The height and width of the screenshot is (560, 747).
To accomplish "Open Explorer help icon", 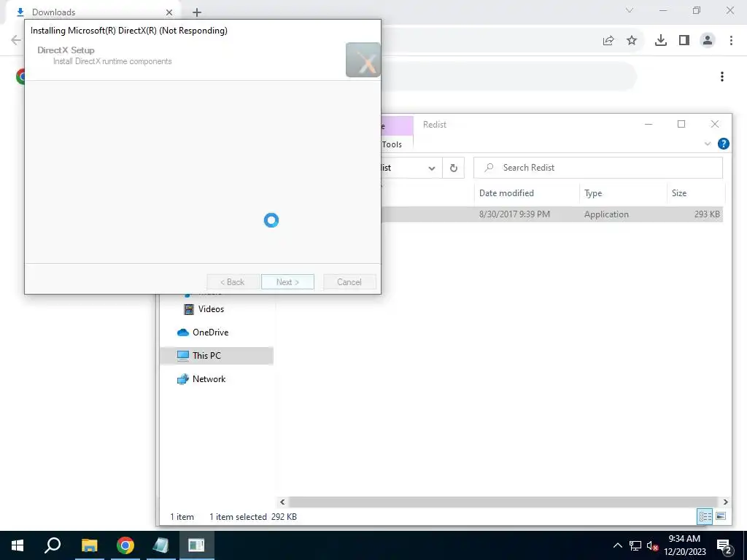I will coord(723,144).
